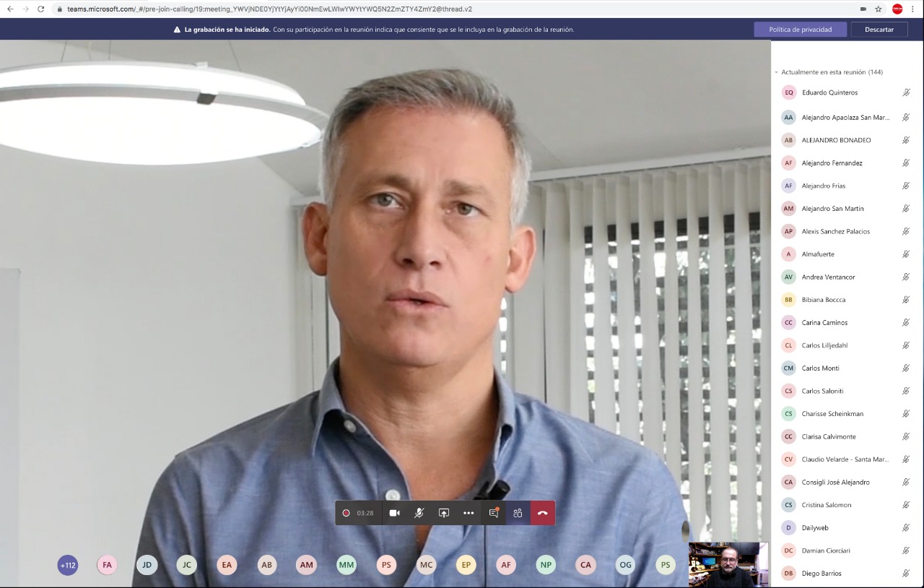This screenshot has height=588, width=924.
Task: Click the Almafuerte participant name
Action: coord(819,254)
